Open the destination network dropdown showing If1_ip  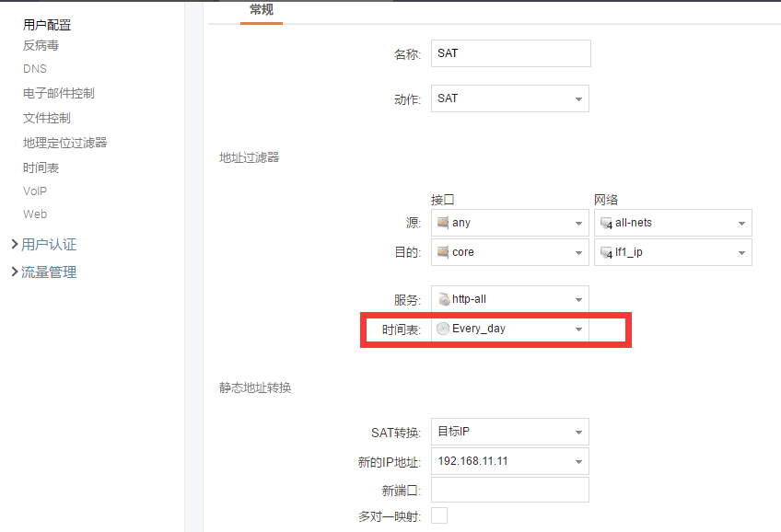[672, 252]
